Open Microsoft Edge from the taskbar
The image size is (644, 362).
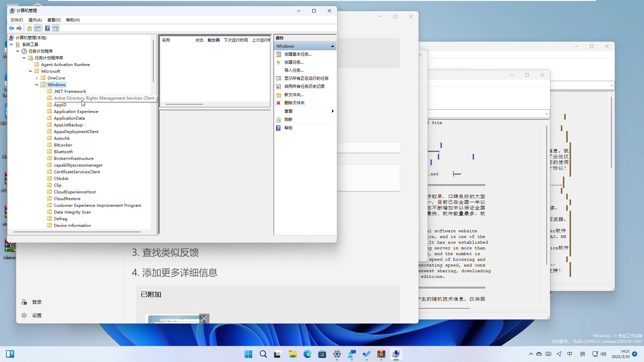(x=307, y=354)
